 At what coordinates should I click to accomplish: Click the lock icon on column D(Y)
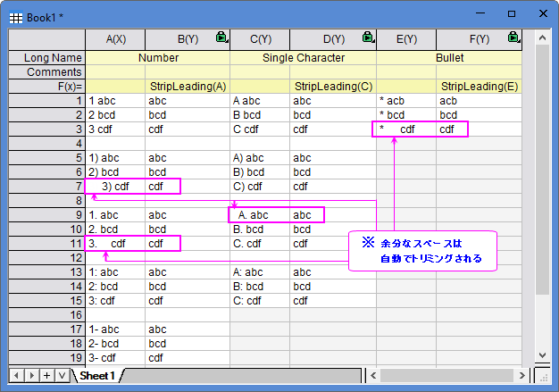tap(368, 37)
